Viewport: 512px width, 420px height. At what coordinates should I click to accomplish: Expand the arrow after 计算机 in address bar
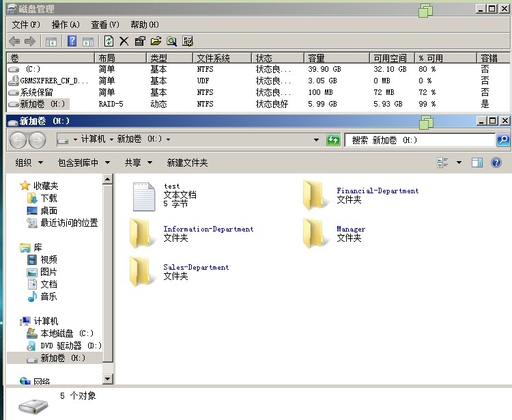coord(111,139)
